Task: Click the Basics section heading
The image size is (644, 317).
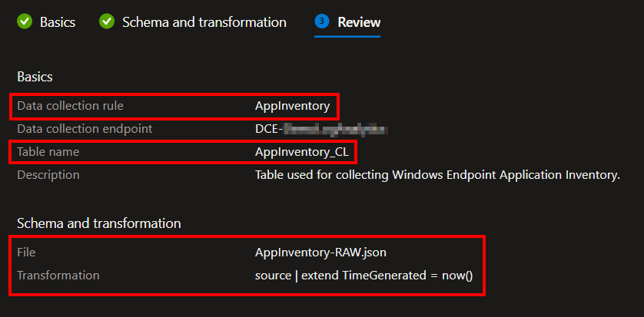Action: (x=35, y=76)
